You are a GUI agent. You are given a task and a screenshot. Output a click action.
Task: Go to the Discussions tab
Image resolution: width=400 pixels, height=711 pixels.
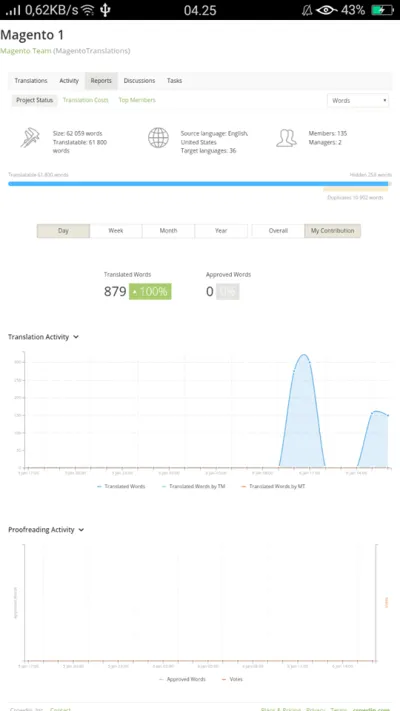point(139,81)
